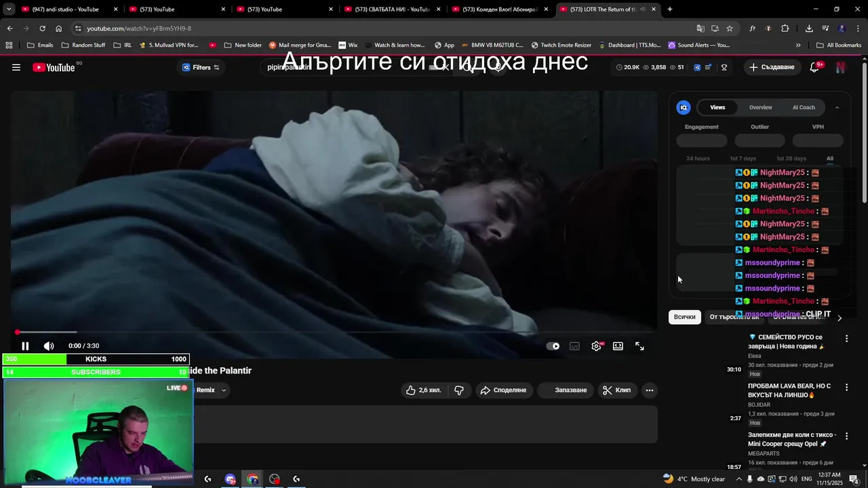
Task: Open the account avatar menu
Action: click(840, 67)
